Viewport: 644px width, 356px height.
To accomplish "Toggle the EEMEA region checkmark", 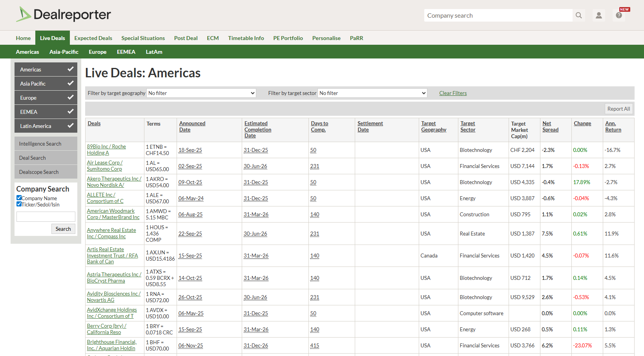I will 70,111.
